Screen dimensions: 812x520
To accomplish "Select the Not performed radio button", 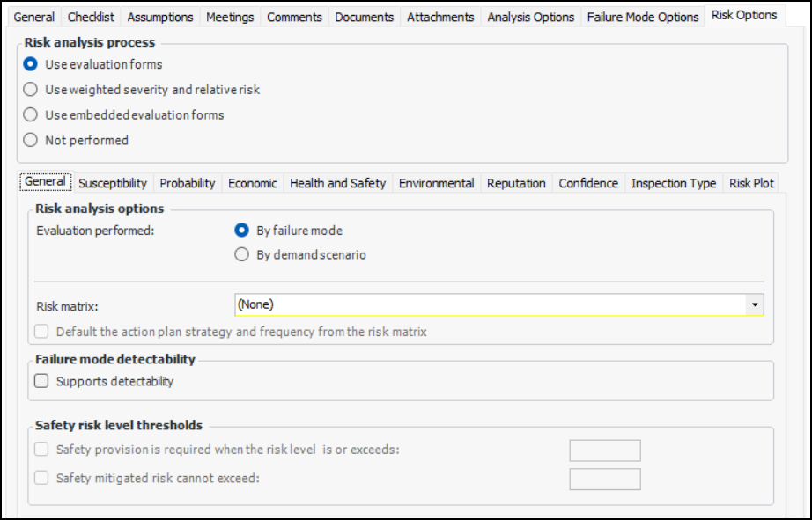I will 31,140.
